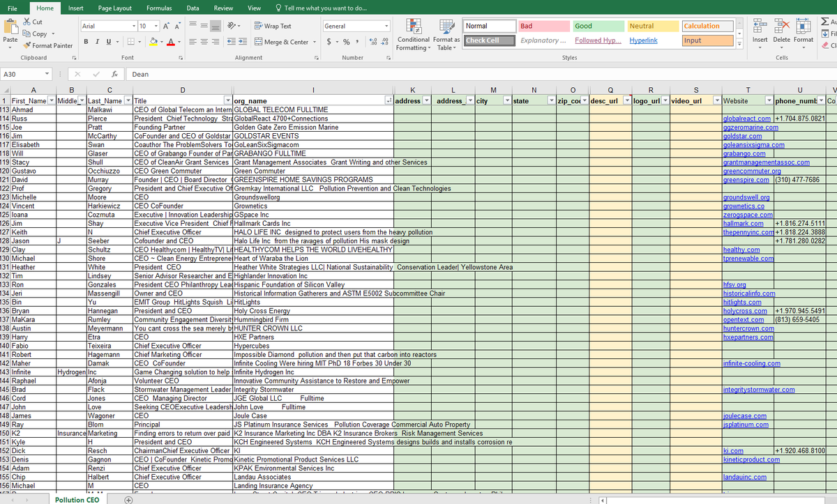Screen dimensions: 837x504
Task: Open Format as Table menu
Action: tap(446, 35)
